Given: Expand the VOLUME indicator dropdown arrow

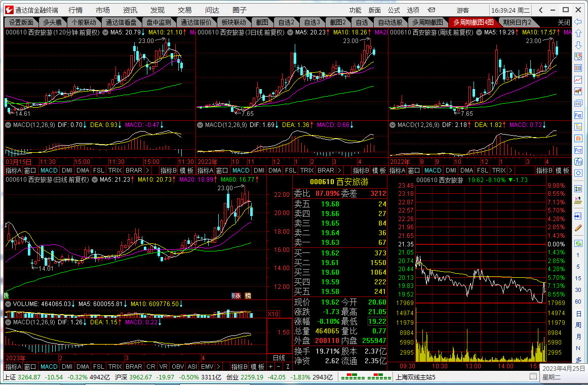Looking at the screenshot, I should [x=8, y=304].
